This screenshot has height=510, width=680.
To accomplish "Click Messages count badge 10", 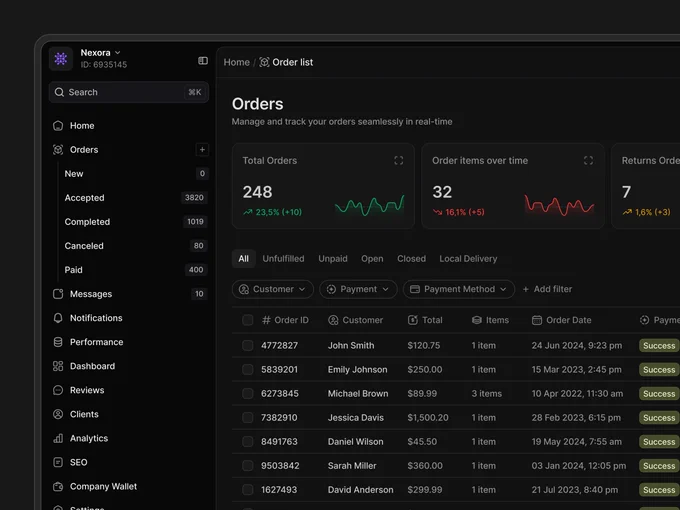I will click(199, 294).
